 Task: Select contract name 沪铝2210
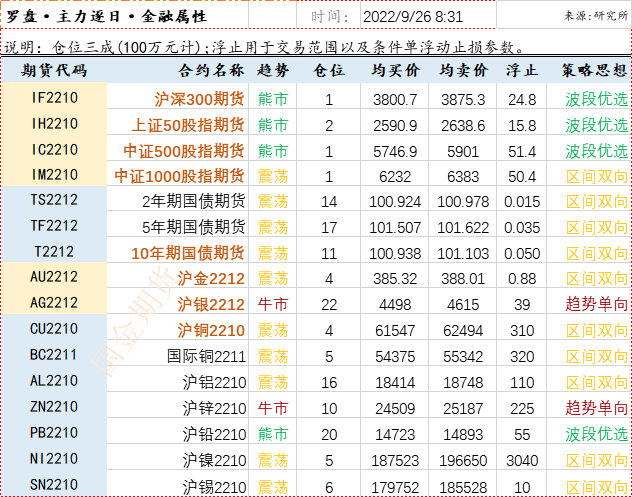[214, 382]
